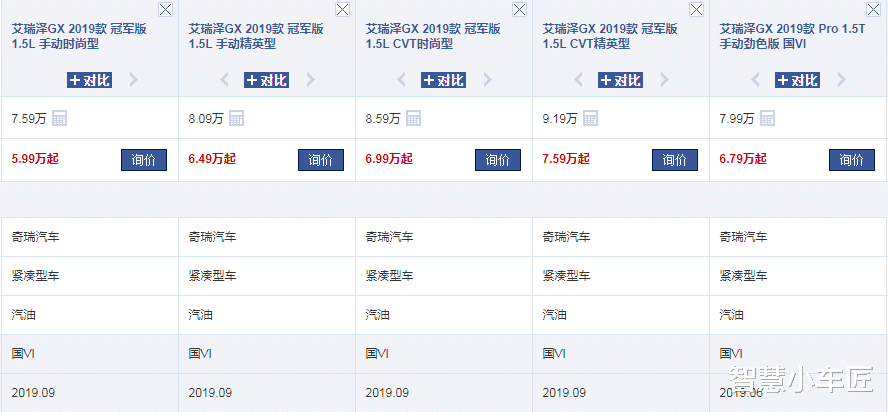Add 1.5L CVT时尚型 to comparison via +对比
This screenshot has width=888, height=412.
(x=443, y=80)
